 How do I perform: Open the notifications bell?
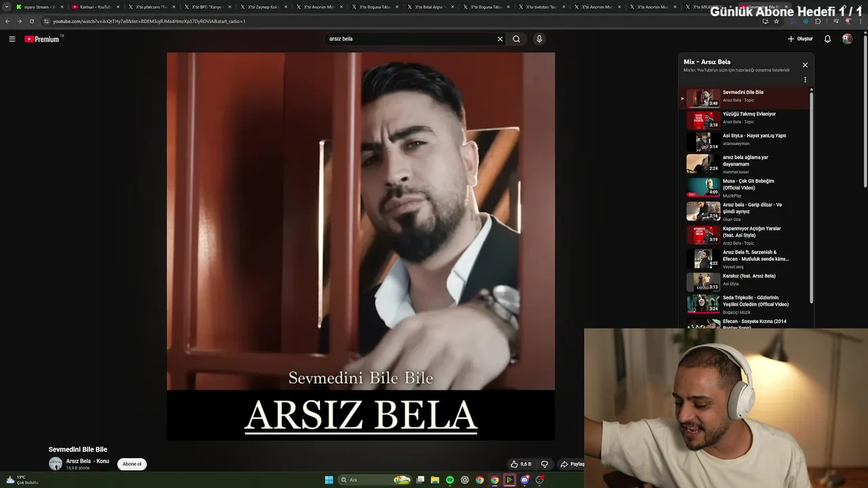click(827, 39)
